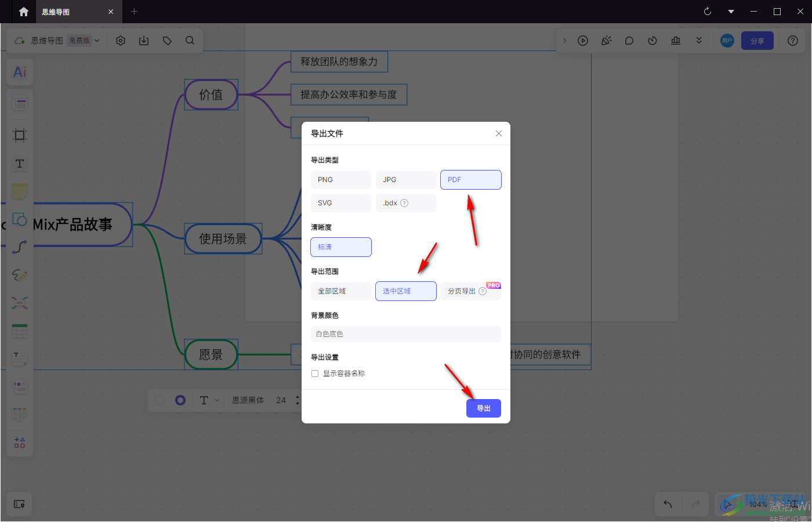Viewport: 812px width, 522px height.
Task: Click the 分享 share button
Action: pos(757,41)
